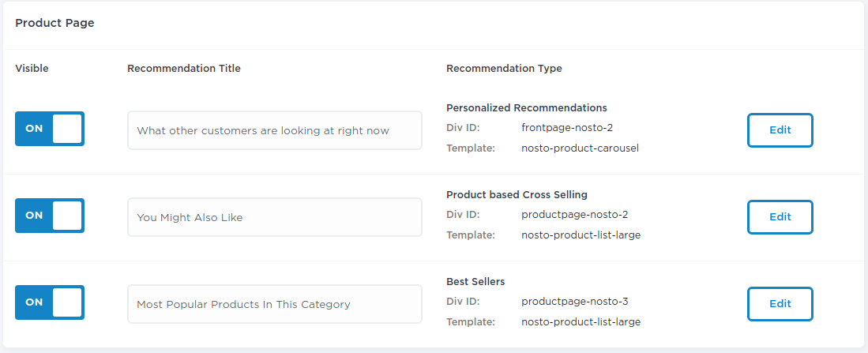Turn off the Best Sellers visibility toggle
The image size is (868, 353).
point(50,302)
